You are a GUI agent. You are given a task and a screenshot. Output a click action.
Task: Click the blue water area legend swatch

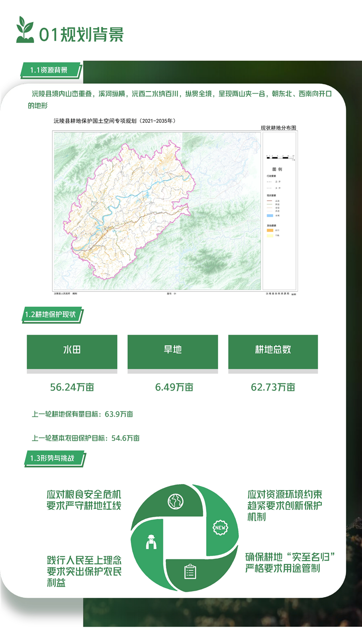tap(269, 215)
